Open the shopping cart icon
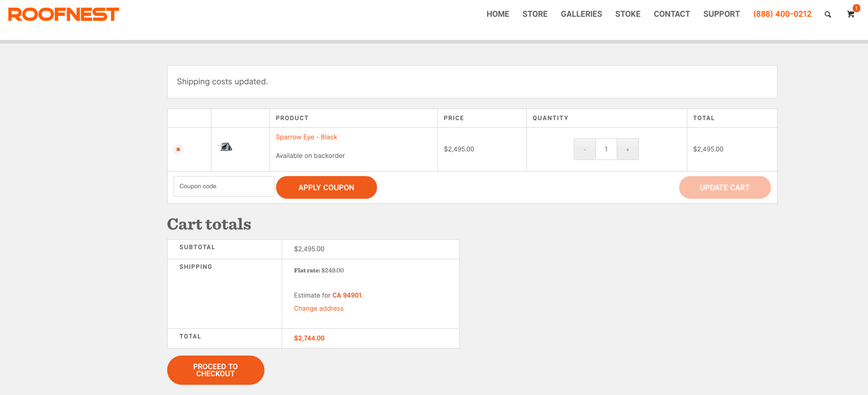 [851, 14]
